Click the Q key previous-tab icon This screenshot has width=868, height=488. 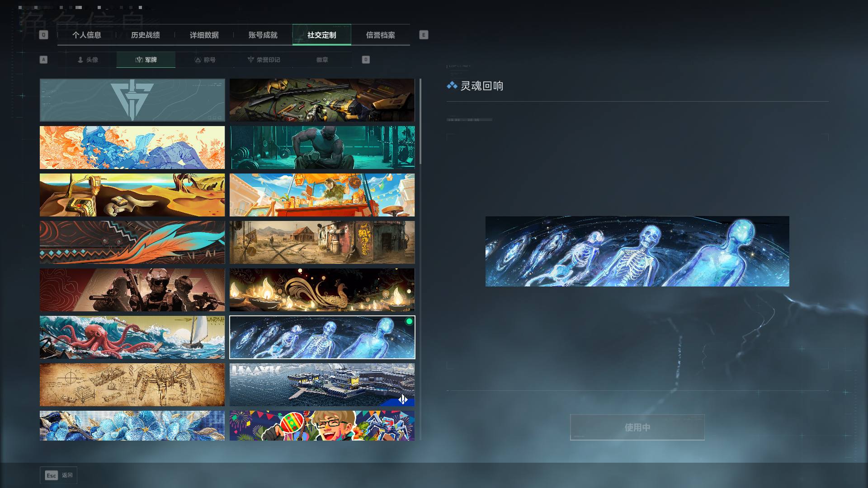click(x=43, y=35)
